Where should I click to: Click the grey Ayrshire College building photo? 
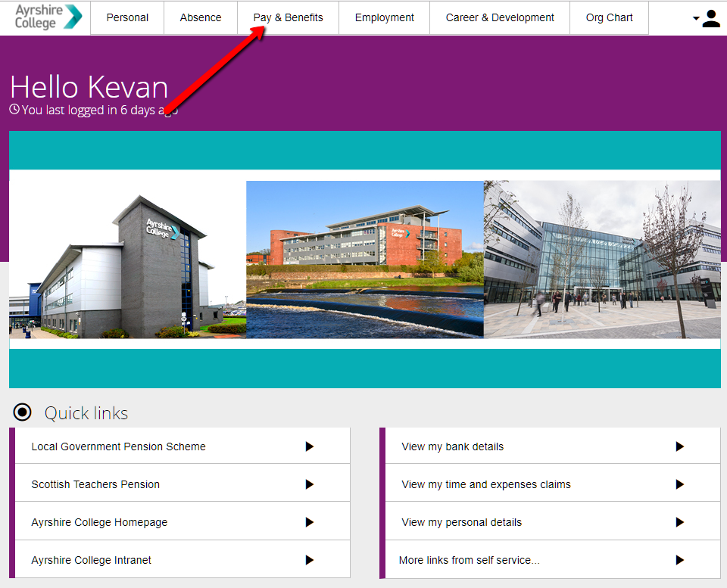tap(127, 260)
